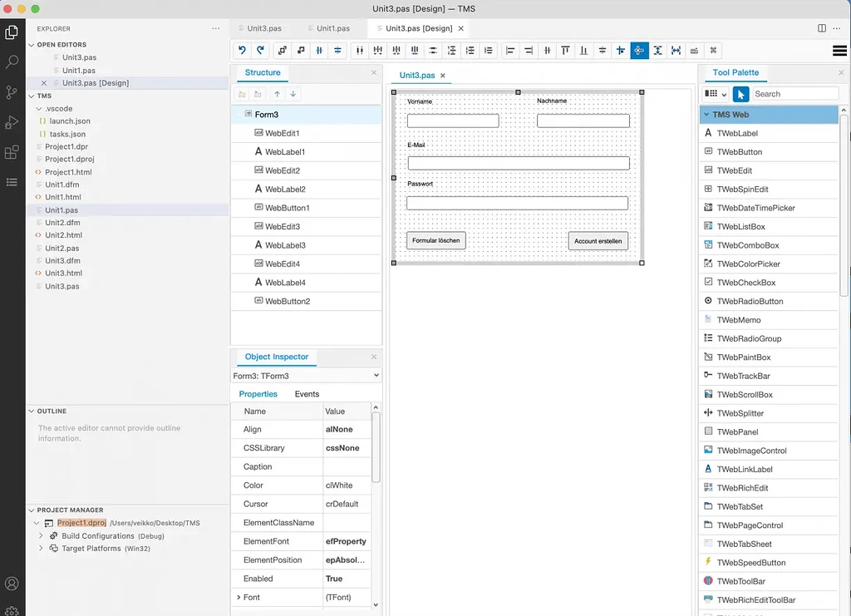The height and width of the screenshot is (616, 851).
Task: Open the Search view in the activity bar
Action: coord(12,62)
